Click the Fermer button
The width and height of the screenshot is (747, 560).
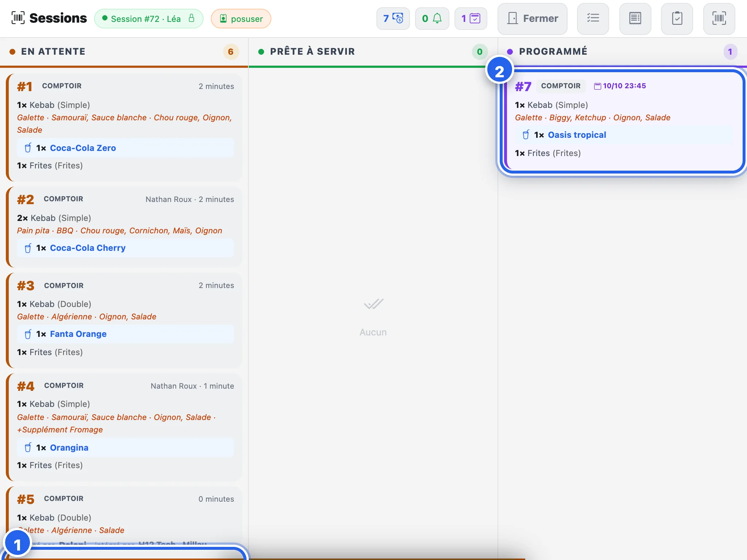click(x=533, y=18)
